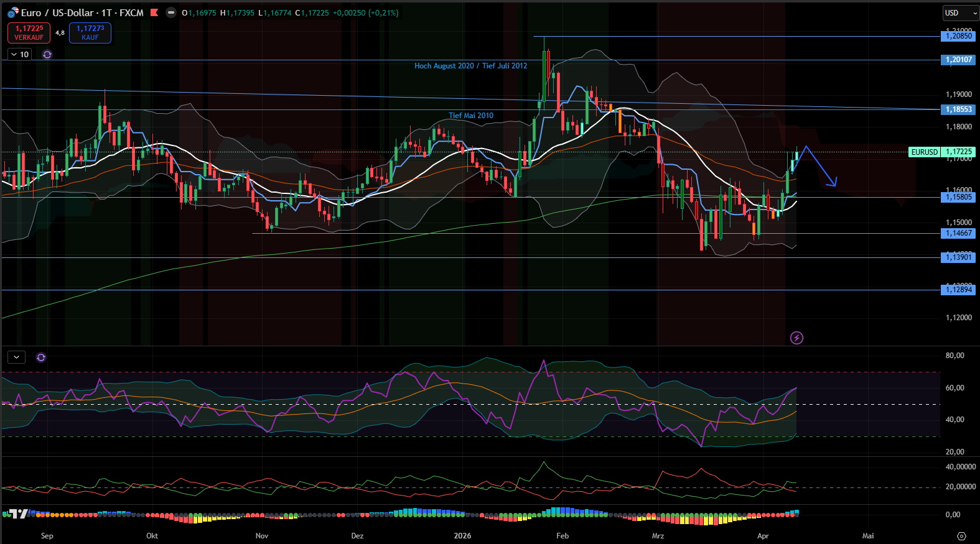Click the purple refresh icon beside indicator count
980x544 pixels.
point(47,55)
